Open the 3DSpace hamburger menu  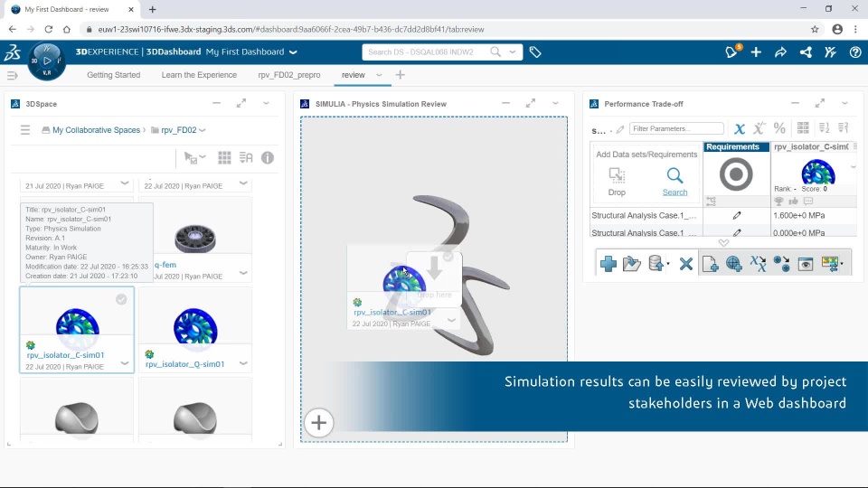point(25,130)
